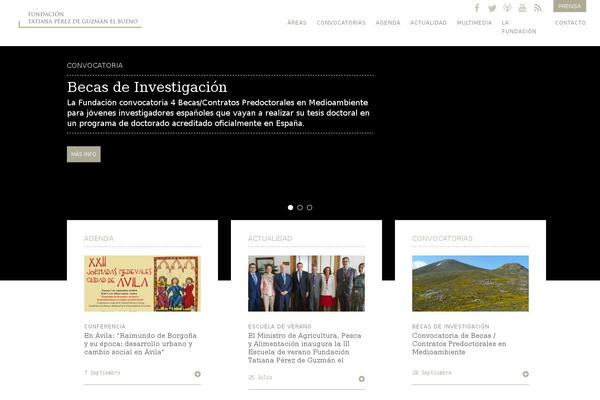600x400 pixels.
Task: Open the RSS feed icon
Action: tap(537, 8)
